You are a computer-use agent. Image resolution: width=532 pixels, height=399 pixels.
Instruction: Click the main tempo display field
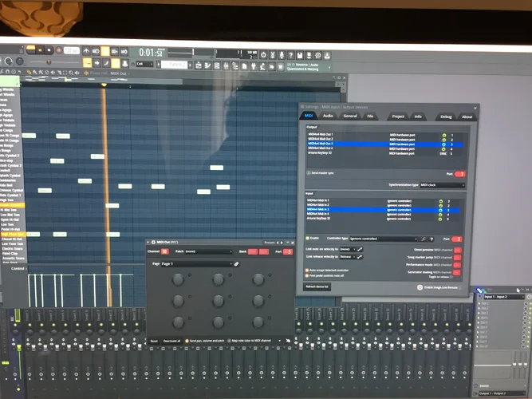coord(72,50)
